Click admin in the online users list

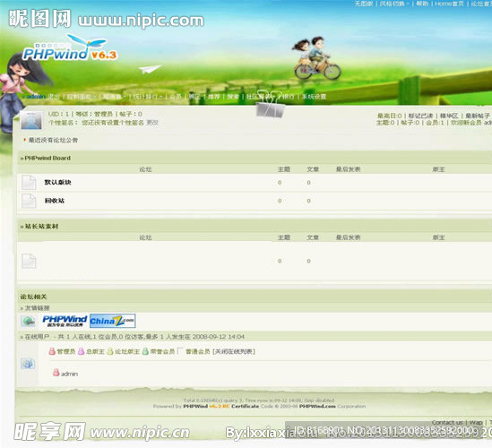tap(69, 374)
